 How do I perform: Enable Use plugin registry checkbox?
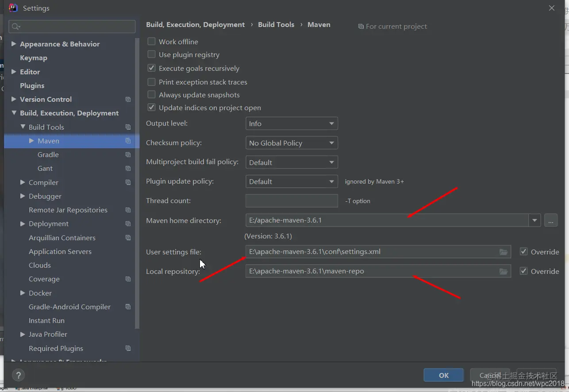click(x=151, y=54)
